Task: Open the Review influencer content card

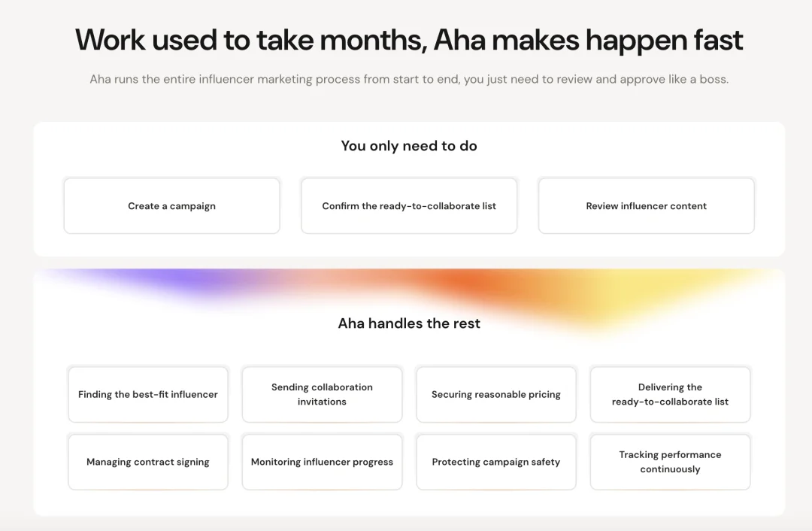Action: tap(646, 206)
